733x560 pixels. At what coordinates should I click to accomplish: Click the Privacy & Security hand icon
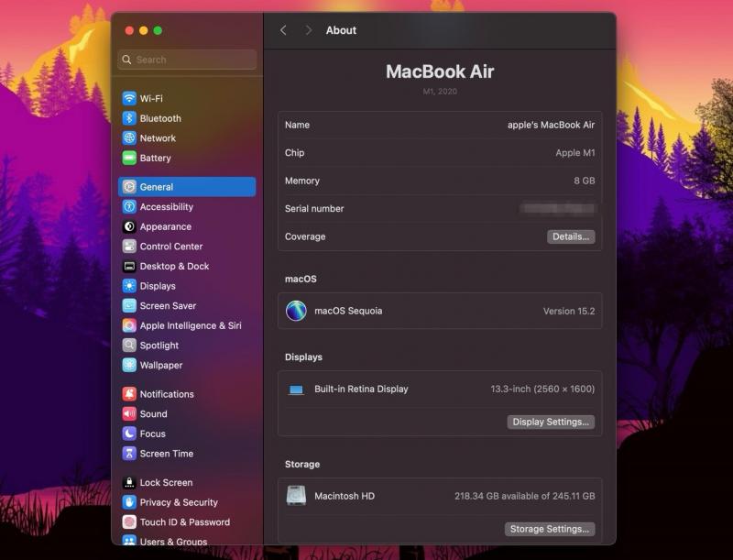pos(129,502)
